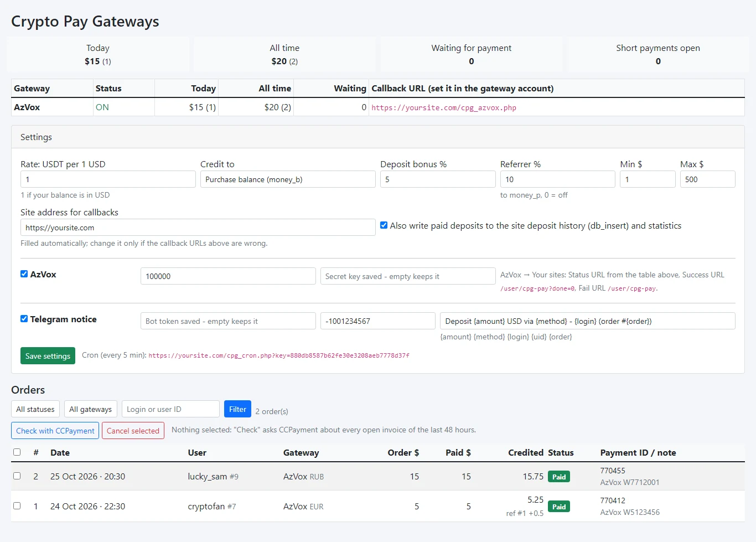Focus the Login or user ID field
This screenshot has width=756, height=542.
(x=170, y=409)
